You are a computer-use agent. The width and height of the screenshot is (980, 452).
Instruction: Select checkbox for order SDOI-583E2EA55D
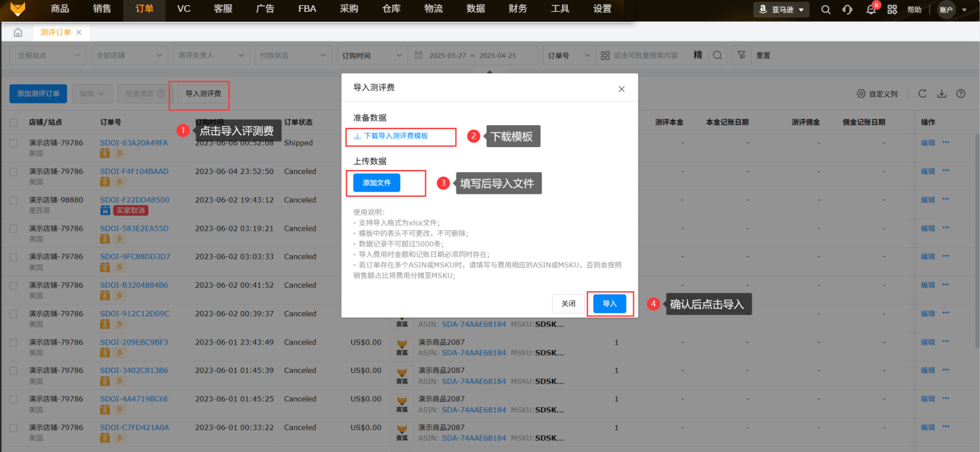(x=14, y=229)
